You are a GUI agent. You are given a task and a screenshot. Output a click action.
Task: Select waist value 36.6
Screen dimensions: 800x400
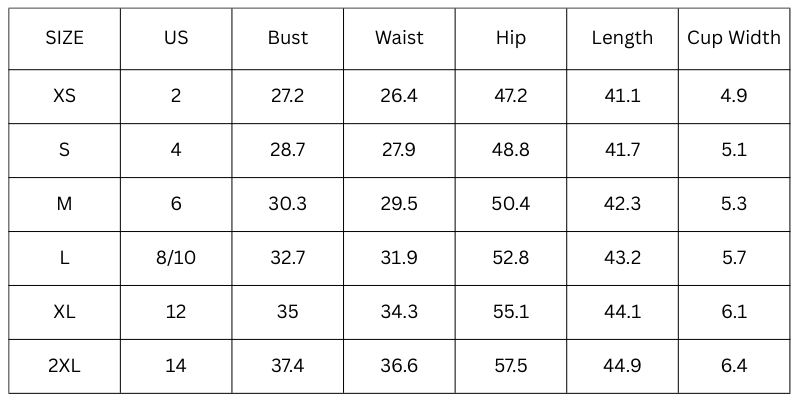399,366
